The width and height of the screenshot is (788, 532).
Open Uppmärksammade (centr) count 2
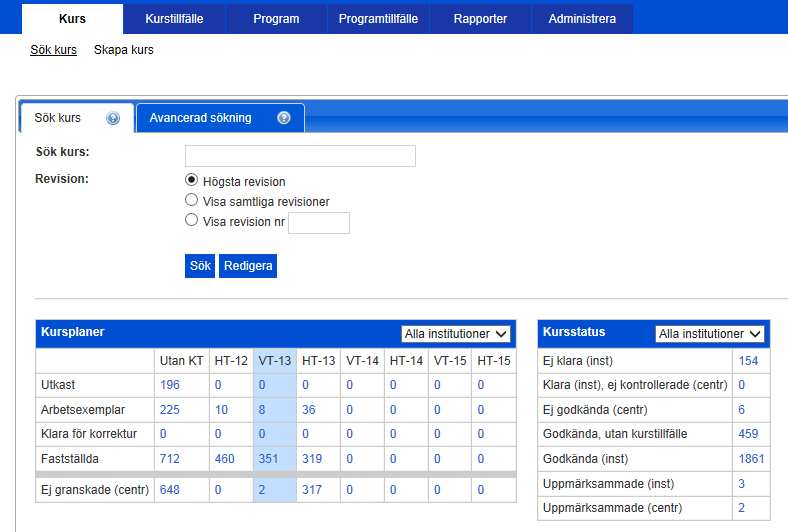click(x=742, y=507)
